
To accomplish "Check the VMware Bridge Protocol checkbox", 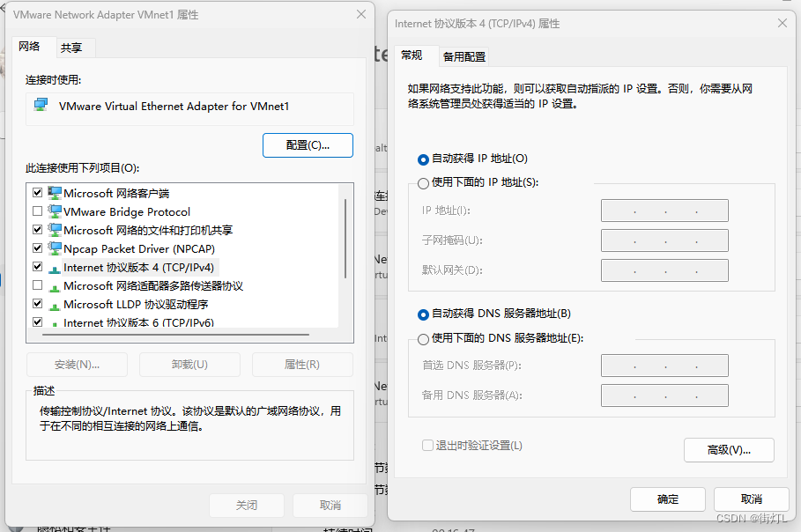I will (37, 211).
